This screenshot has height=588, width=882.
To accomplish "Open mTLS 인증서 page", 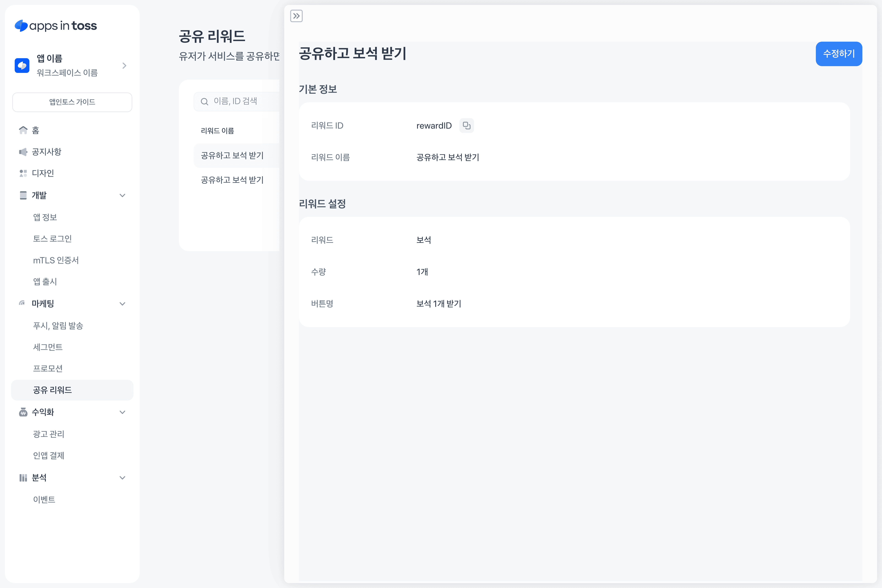I will 72,260.
